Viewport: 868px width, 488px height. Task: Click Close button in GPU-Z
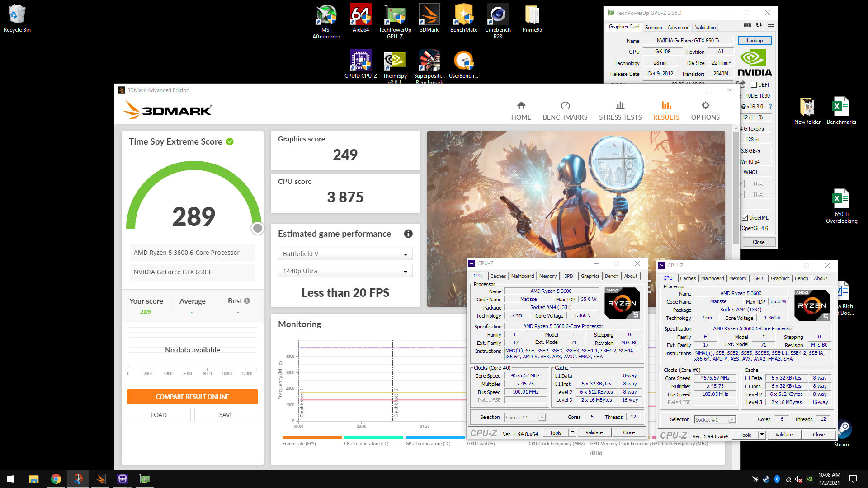[759, 242]
